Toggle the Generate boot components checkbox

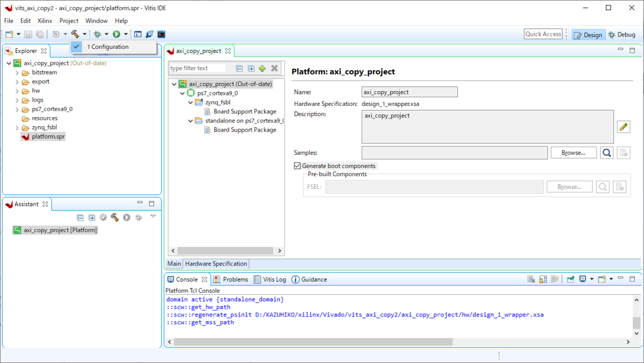point(297,166)
